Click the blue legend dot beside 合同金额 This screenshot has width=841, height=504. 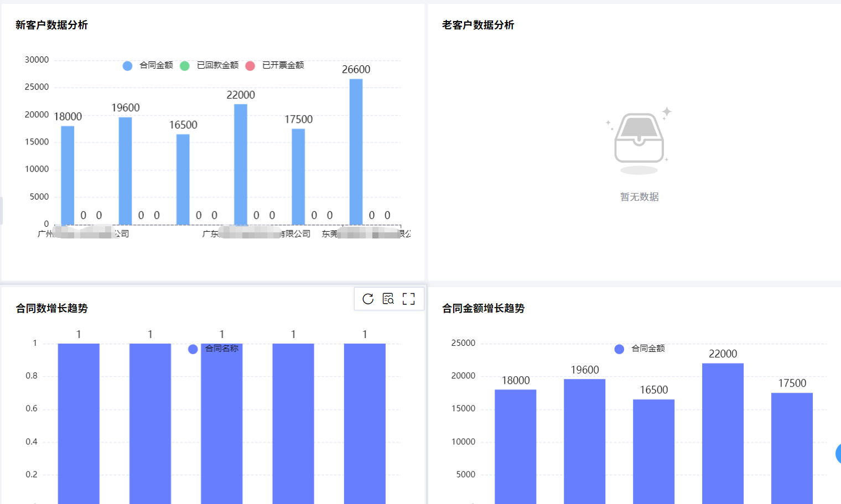618,349
